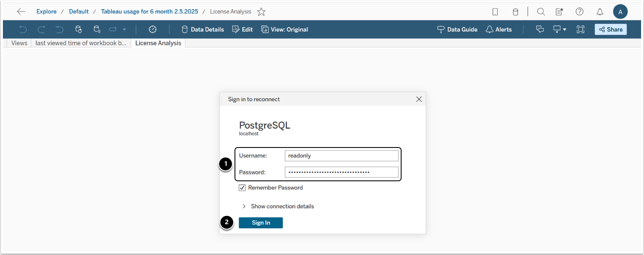Click into the Username input field
644x255 pixels.
click(x=342, y=156)
